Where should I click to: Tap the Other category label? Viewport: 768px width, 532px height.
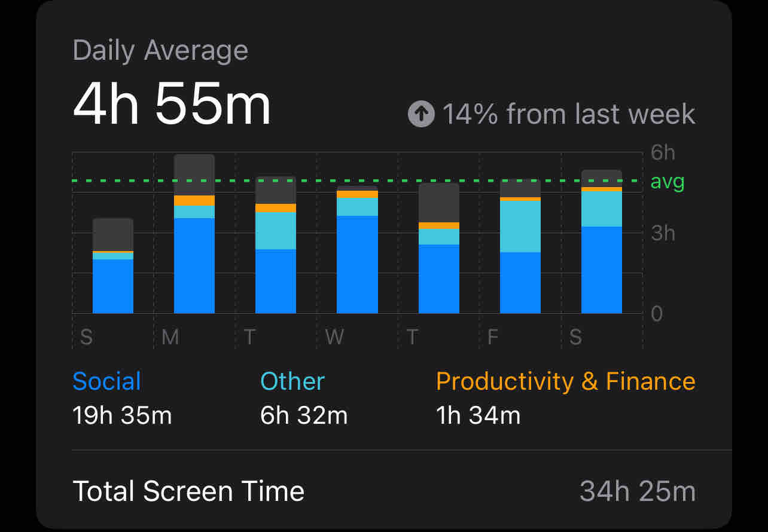[292, 381]
